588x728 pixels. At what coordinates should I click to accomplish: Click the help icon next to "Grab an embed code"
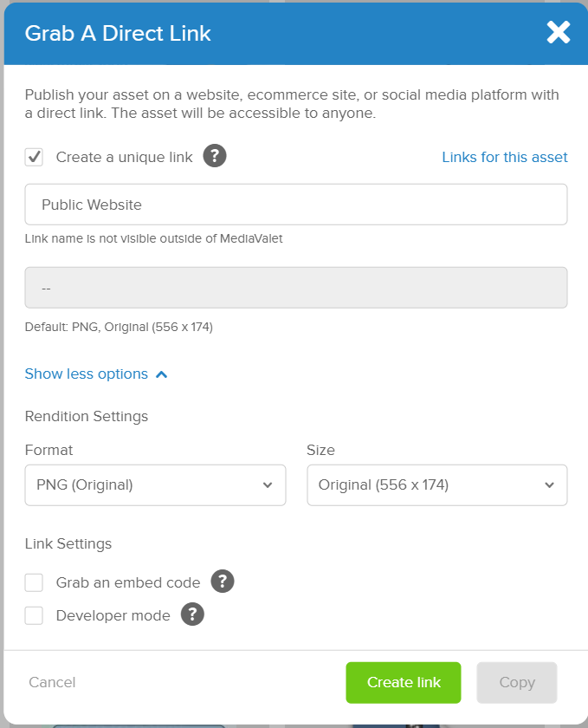coord(222,582)
